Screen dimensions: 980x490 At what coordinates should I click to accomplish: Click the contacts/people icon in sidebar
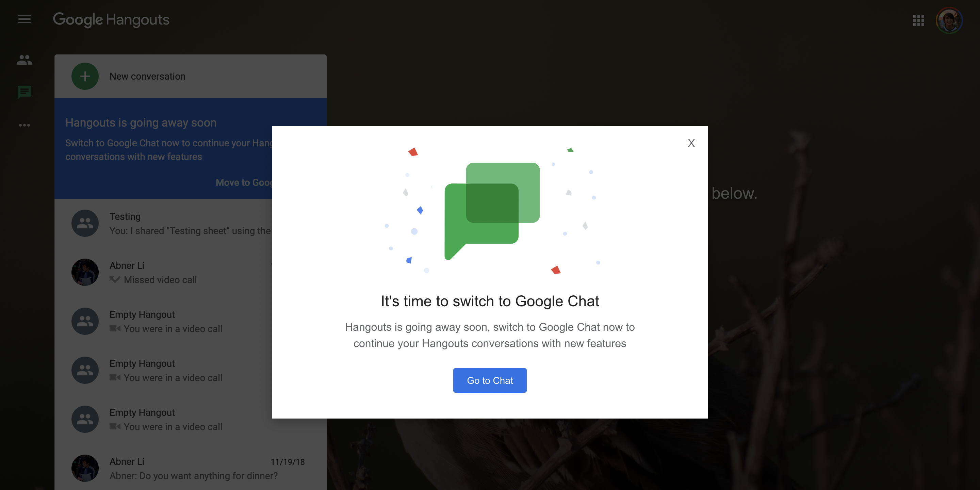[x=24, y=61]
